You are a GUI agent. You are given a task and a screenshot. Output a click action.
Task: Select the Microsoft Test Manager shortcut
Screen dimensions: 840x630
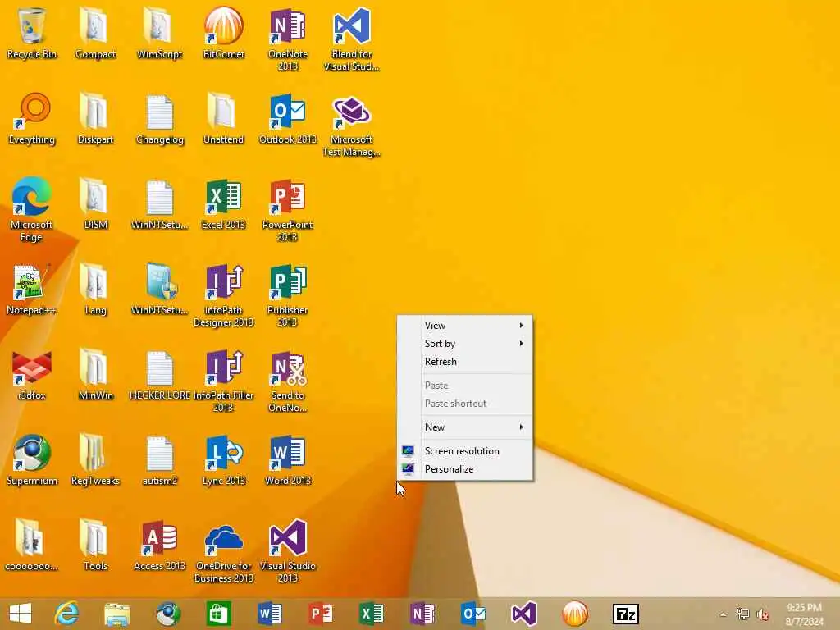pos(351,125)
